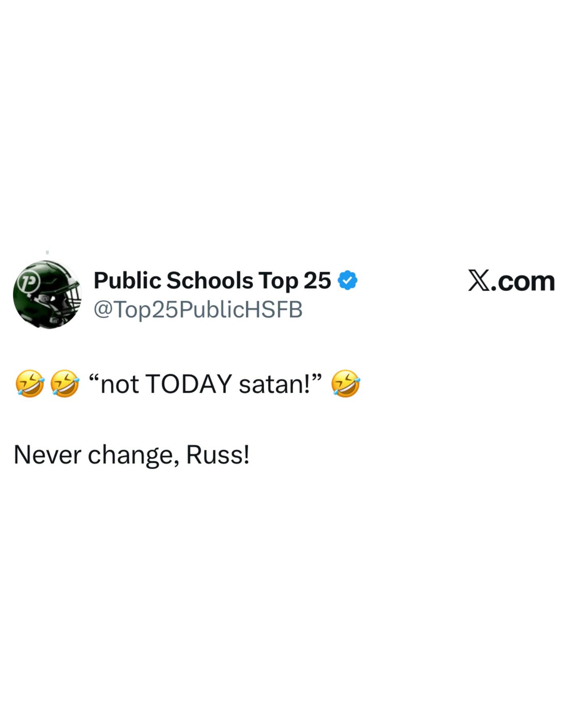Click the word "change," in the tweet
Image resolution: width=583 pixels, height=728 pixels.
pos(134,456)
